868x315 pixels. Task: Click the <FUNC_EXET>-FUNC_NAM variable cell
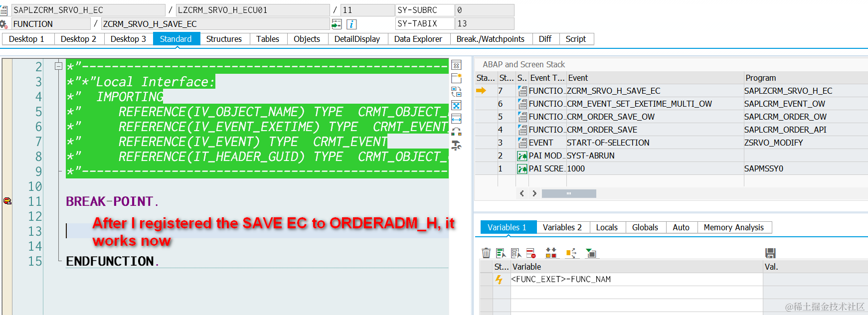point(637,280)
